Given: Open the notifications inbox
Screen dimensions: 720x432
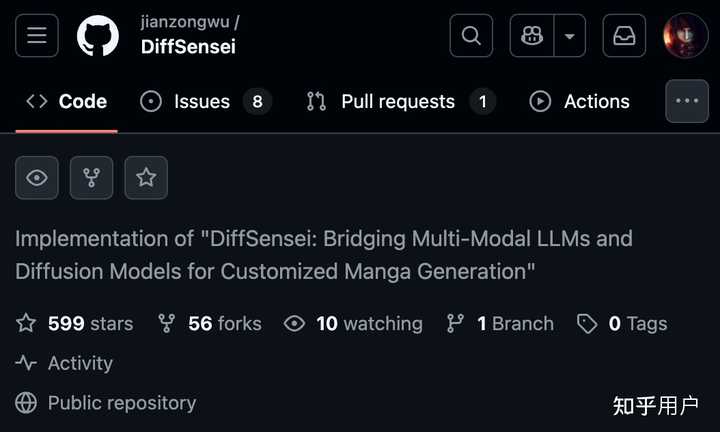Looking at the screenshot, I should click(x=624, y=36).
